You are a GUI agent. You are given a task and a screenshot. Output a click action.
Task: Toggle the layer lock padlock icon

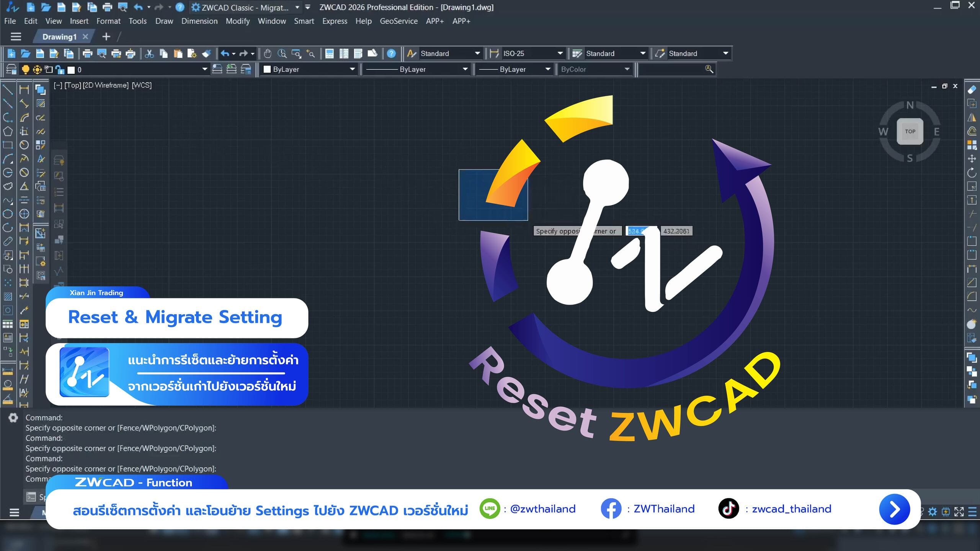coord(59,69)
